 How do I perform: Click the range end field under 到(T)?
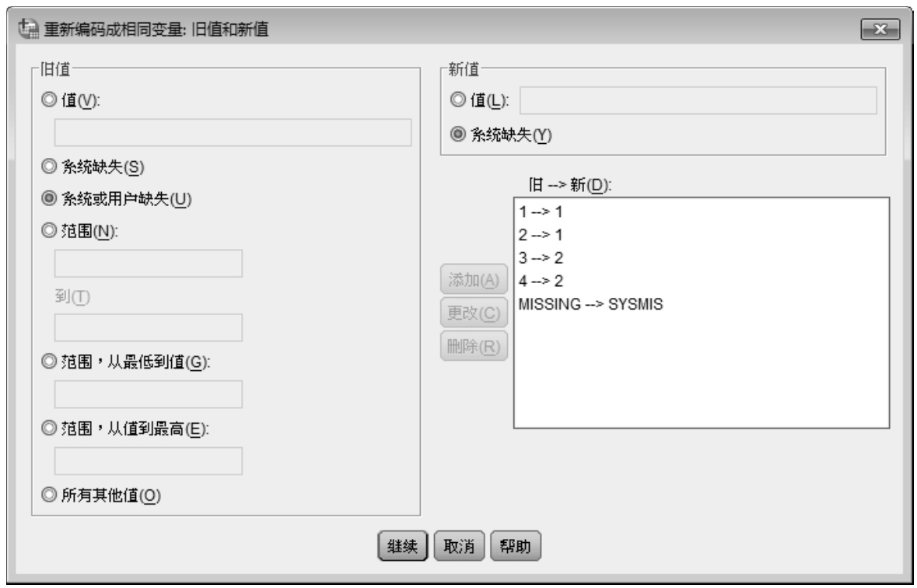pos(149,327)
